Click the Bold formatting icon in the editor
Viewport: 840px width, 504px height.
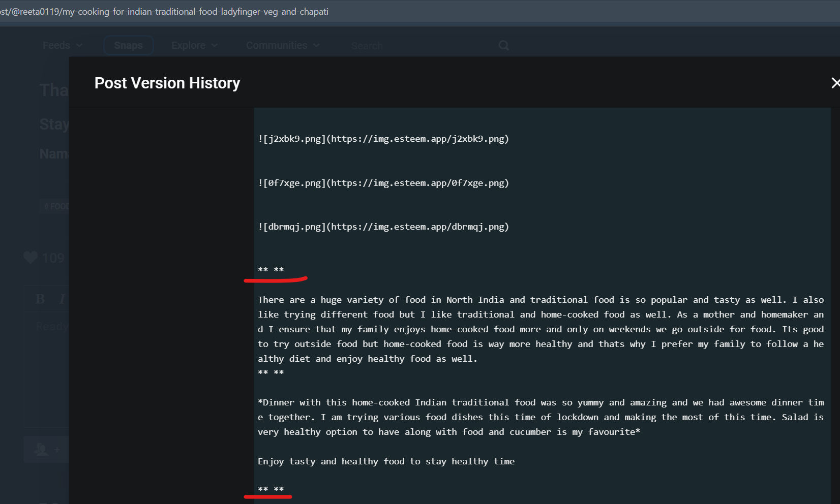point(40,299)
